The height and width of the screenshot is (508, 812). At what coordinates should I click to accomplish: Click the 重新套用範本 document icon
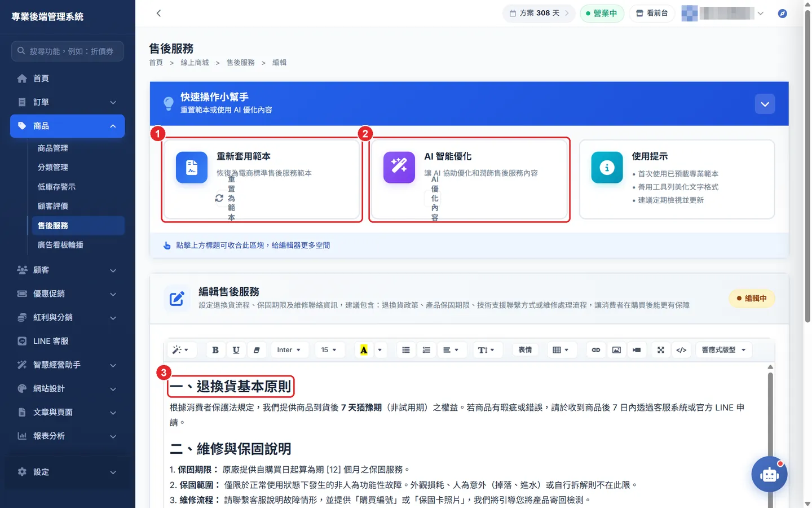coord(192,167)
